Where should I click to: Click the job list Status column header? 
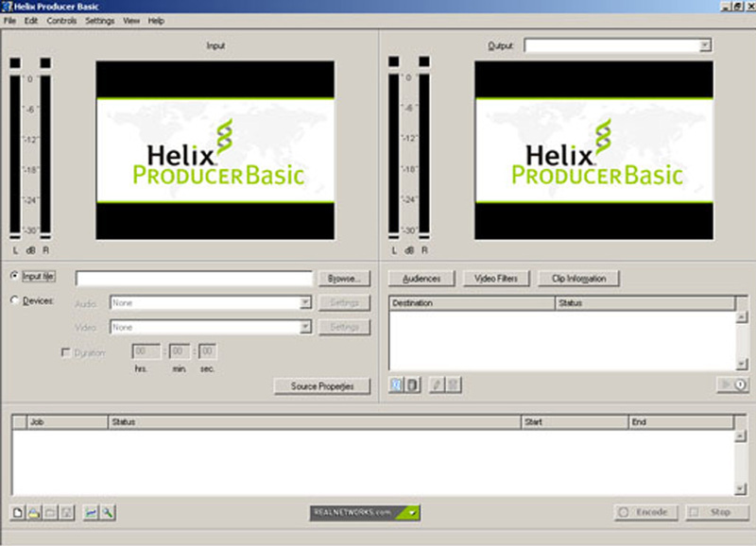(315, 422)
